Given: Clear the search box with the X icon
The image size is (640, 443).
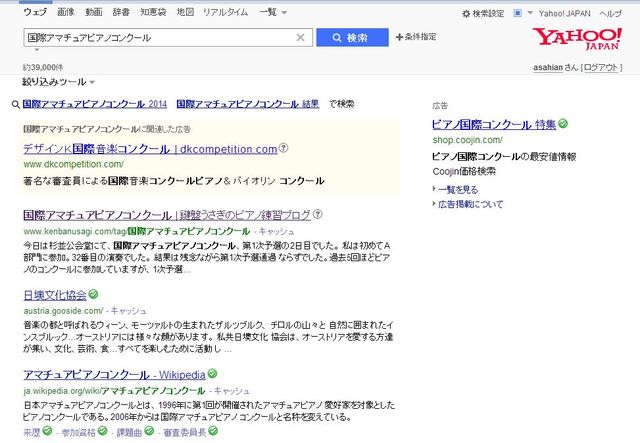Looking at the screenshot, I should coord(300,38).
